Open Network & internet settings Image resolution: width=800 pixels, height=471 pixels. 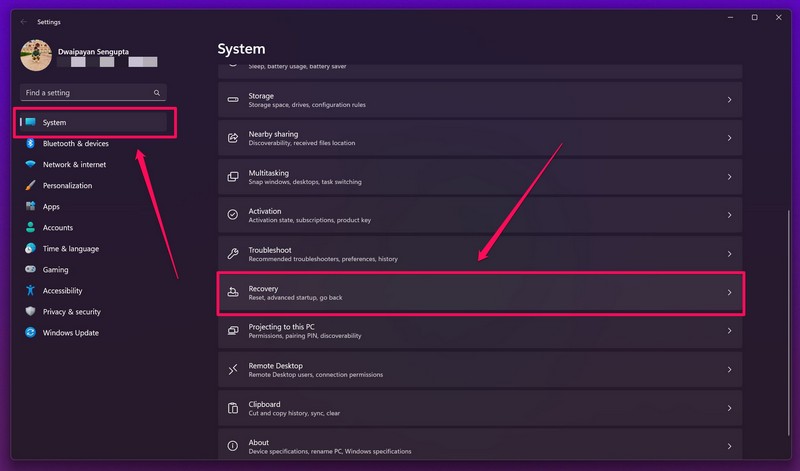pyautogui.click(x=74, y=165)
